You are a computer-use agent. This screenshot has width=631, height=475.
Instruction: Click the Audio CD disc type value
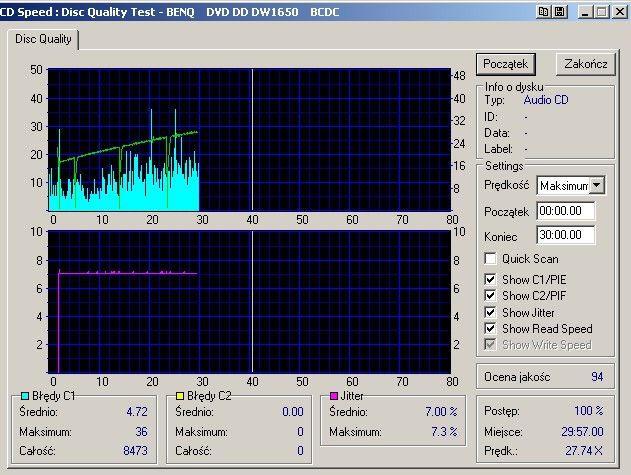coord(546,100)
